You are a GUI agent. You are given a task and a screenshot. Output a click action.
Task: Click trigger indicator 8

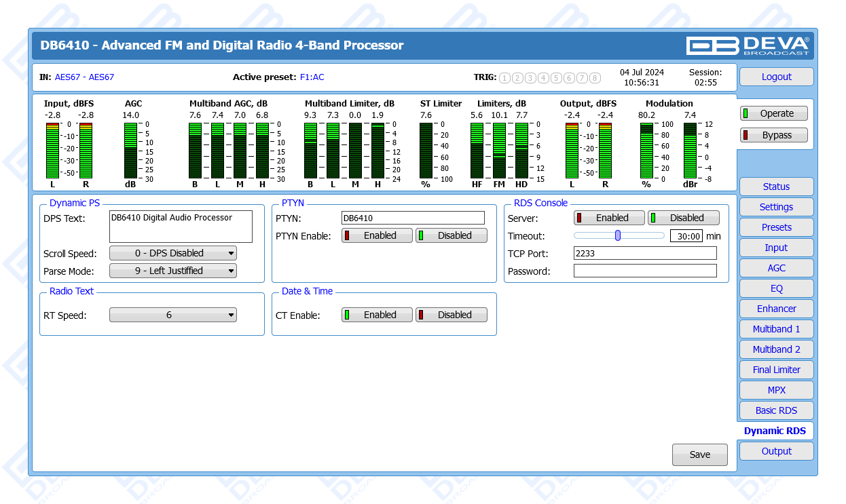[595, 78]
